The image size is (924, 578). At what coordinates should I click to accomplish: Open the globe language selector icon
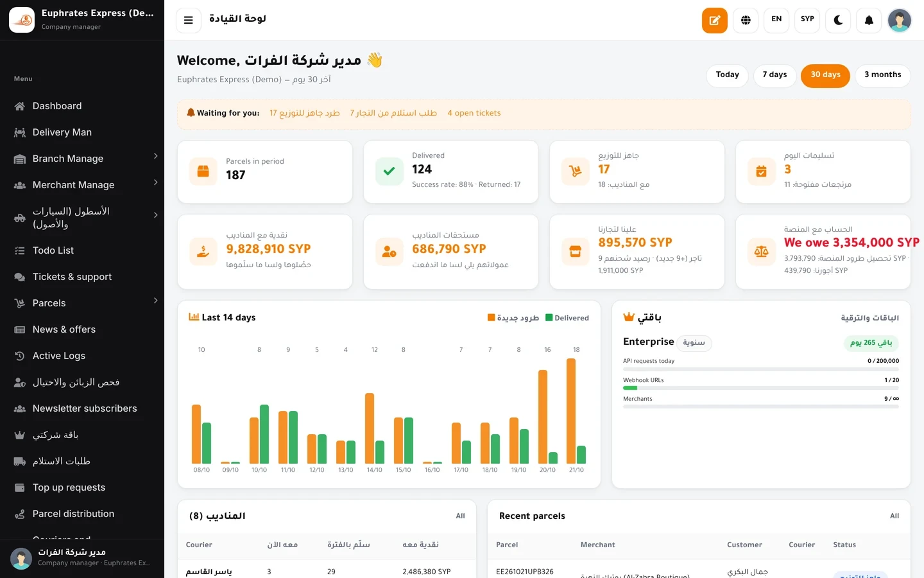[746, 20]
